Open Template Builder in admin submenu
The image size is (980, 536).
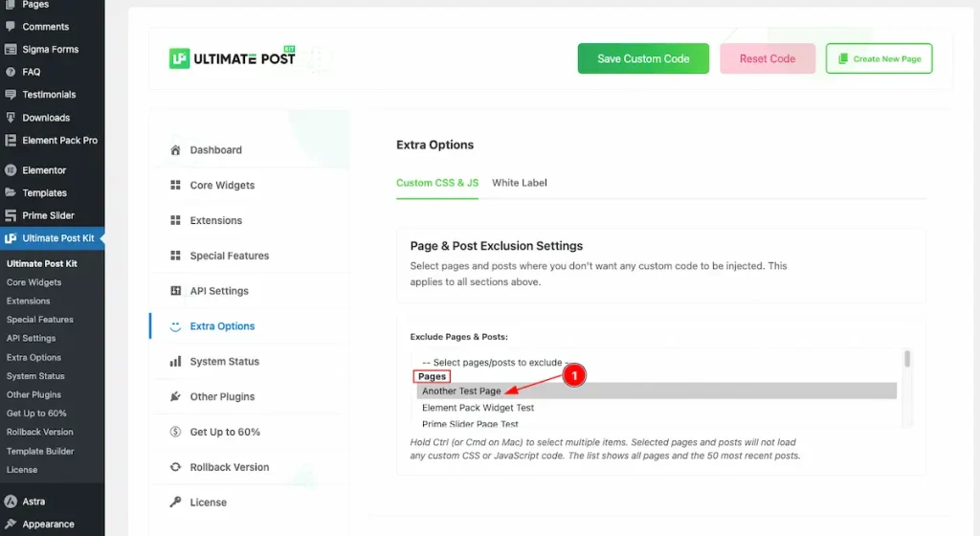40,451
